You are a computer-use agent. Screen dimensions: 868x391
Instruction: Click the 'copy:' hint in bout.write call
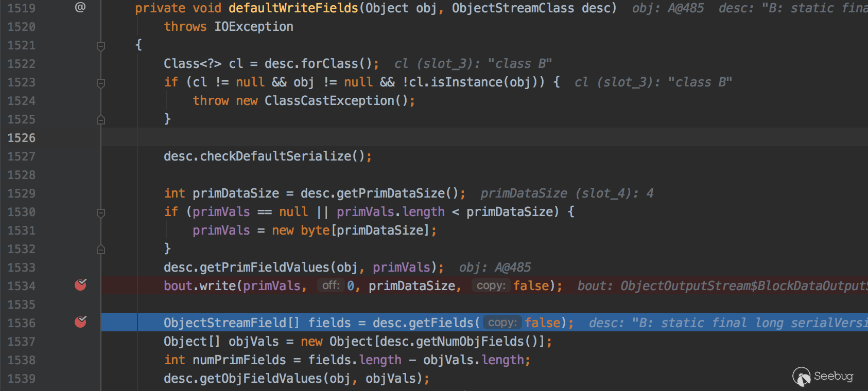[x=491, y=286]
